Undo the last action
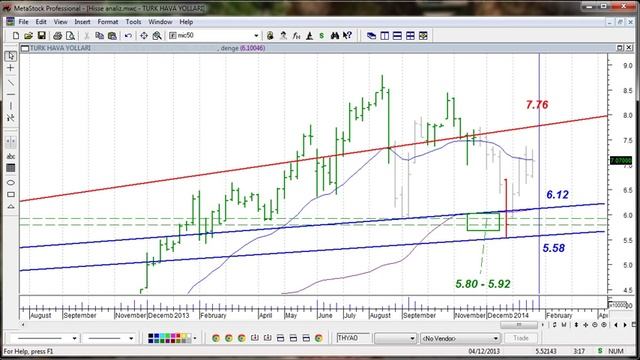 tap(128, 36)
